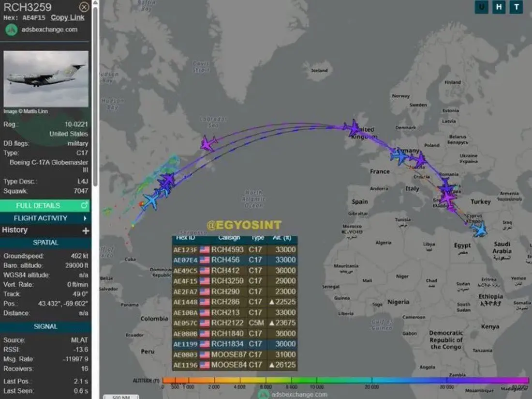Expand Flight Activity using its arrow

85,218
